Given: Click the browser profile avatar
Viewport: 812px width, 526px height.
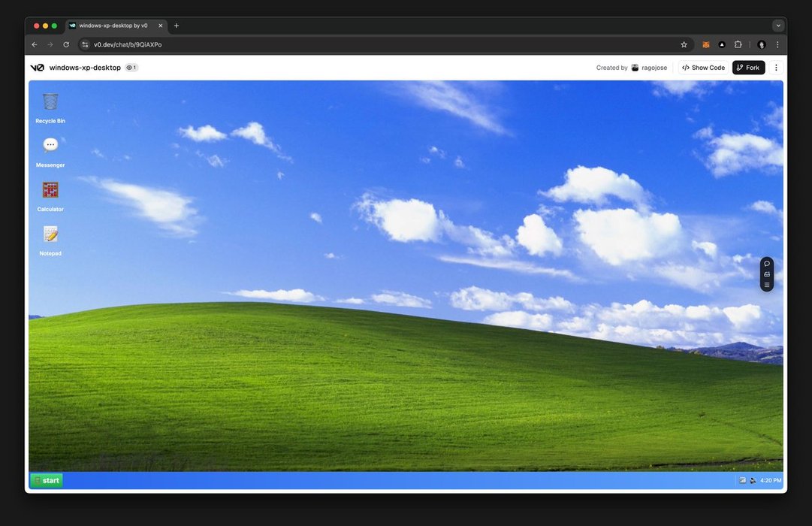Looking at the screenshot, I should coord(761,44).
